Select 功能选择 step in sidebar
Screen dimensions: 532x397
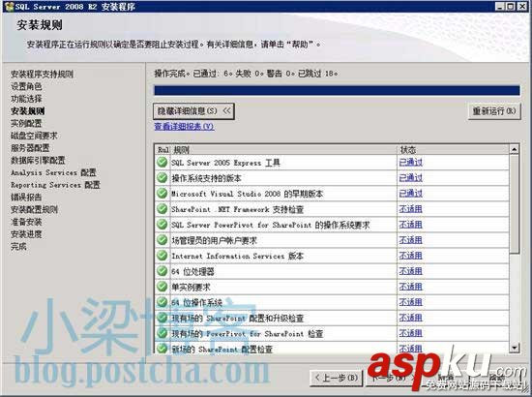[26, 99]
